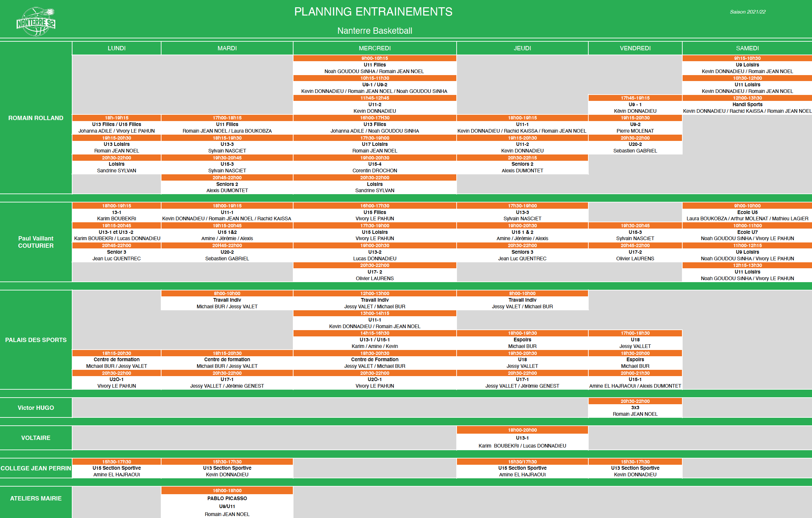Click the 12h15-13h30 Saturday time slot

(x=747, y=266)
